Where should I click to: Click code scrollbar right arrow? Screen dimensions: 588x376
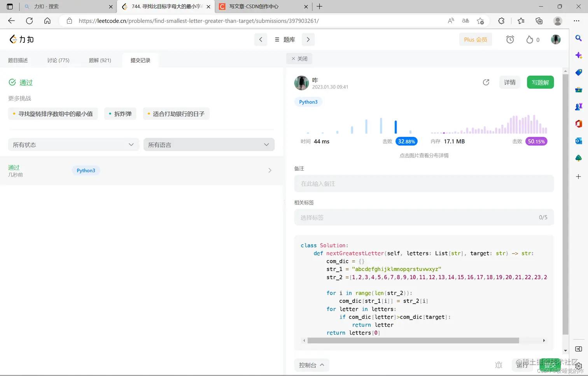[544, 341]
